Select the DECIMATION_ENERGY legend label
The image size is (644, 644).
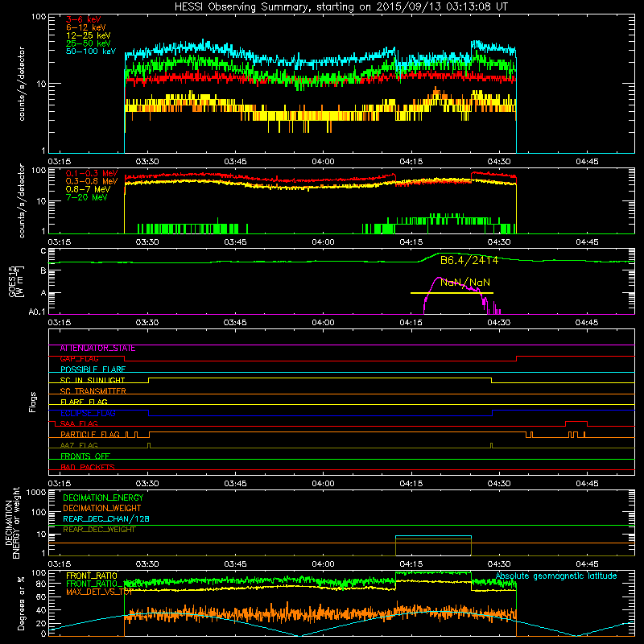click(x=103, y=497)
